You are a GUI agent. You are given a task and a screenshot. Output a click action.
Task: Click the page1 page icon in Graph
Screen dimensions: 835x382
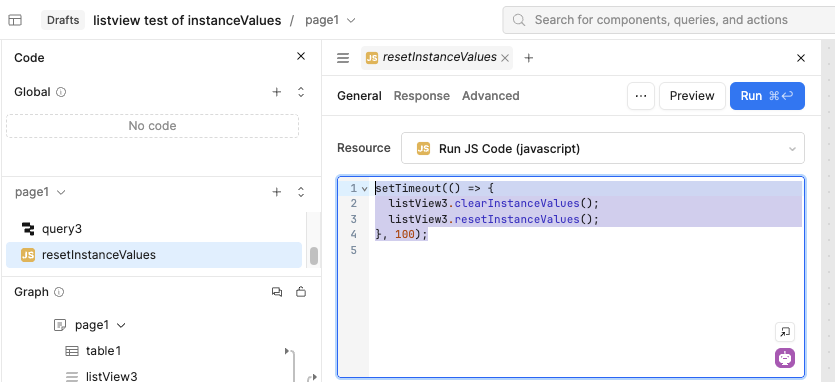click(61, 325)
